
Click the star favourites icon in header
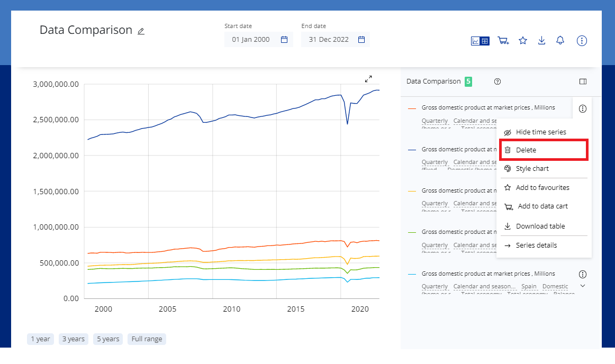(523, 41)
